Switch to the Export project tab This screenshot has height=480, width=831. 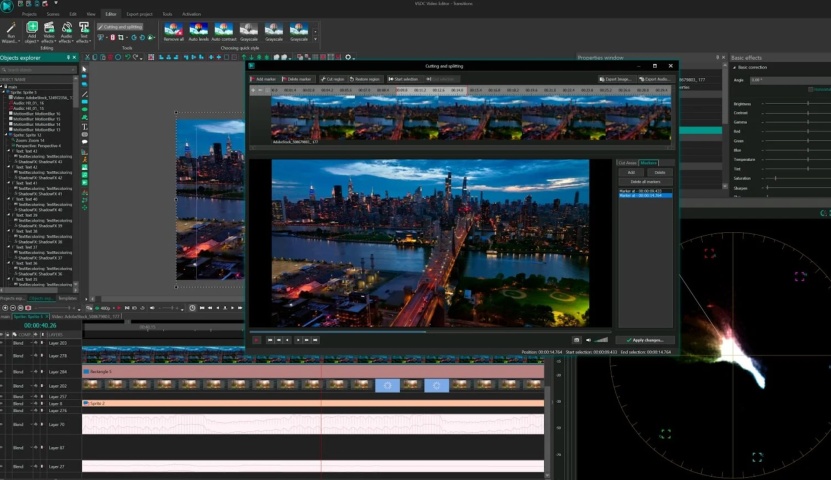tap(139, 14)
